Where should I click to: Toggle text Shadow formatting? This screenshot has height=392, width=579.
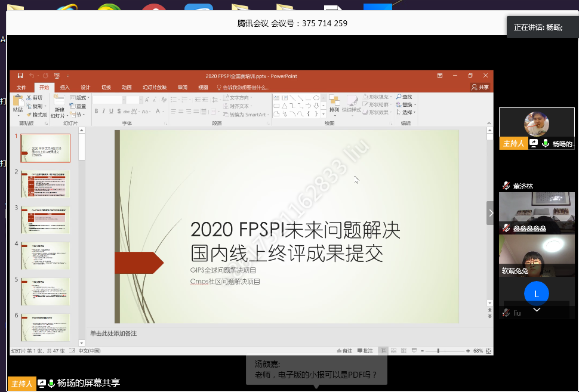[119, 111]
